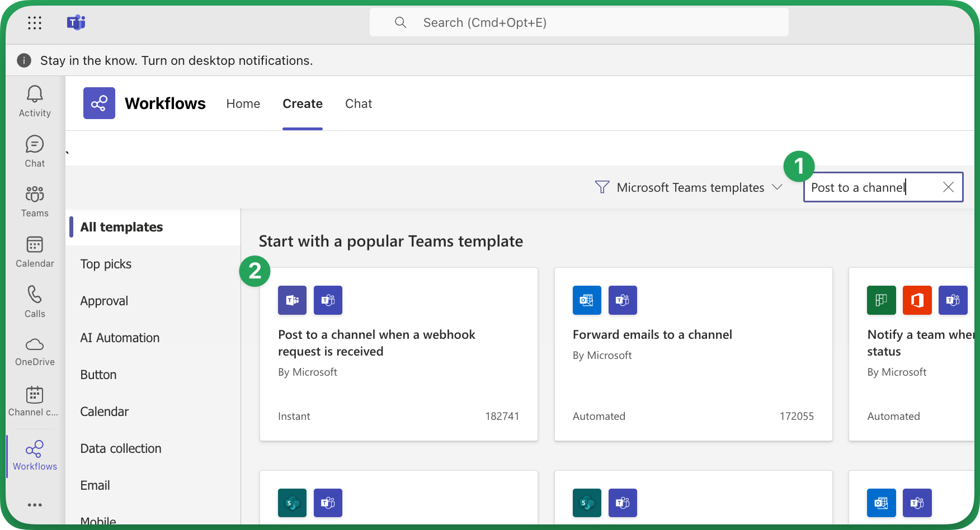Open Calendar in the left app sidebar
Viewport: 980px width, 530px height.
(35, 252)
